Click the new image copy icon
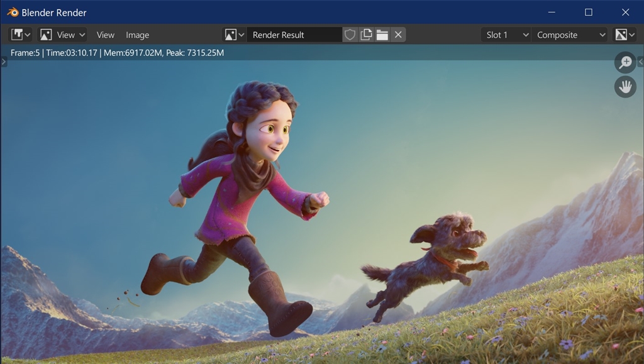Viewport: 644px width, 364px height. [366, 35]
